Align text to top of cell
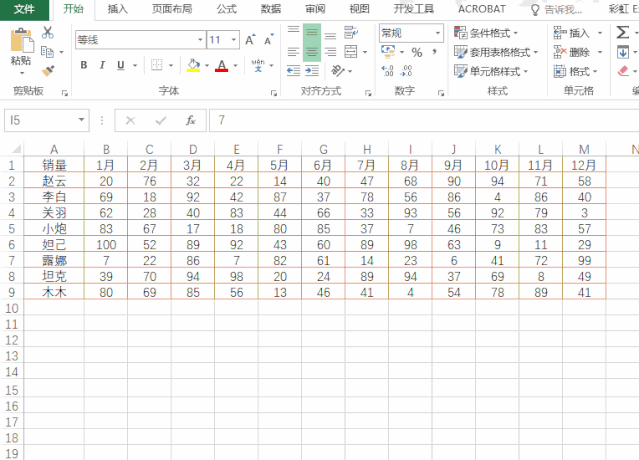This screenshot has height=460, width=639. coord(293,31)
